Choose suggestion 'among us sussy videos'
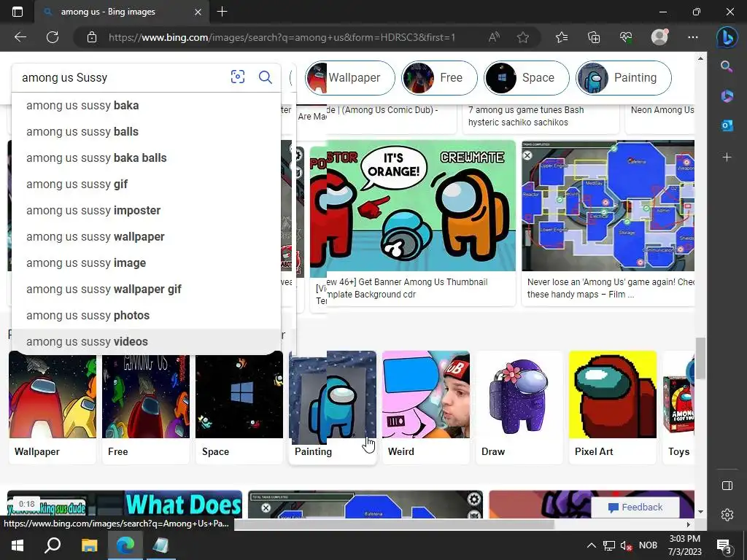 pyautogui.click(x=146, y=341)
